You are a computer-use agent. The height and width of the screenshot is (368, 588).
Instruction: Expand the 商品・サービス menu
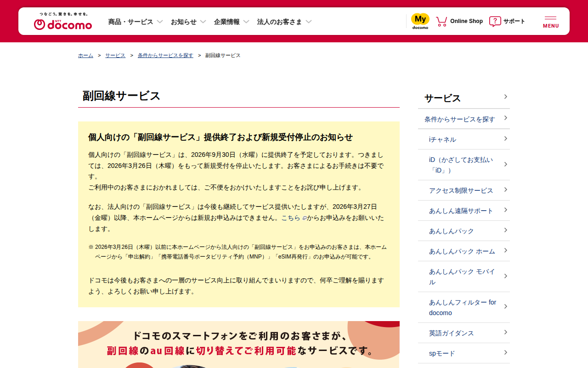136,22
